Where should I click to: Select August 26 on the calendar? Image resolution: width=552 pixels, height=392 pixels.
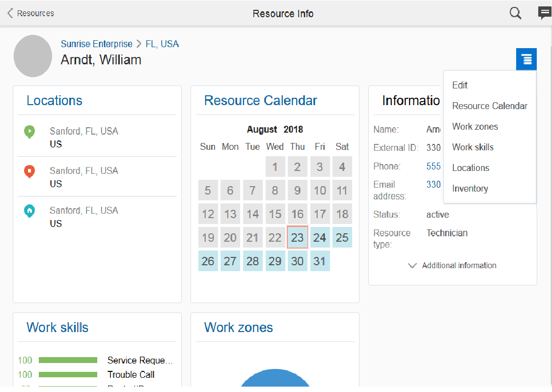click(x=208, y=261)
